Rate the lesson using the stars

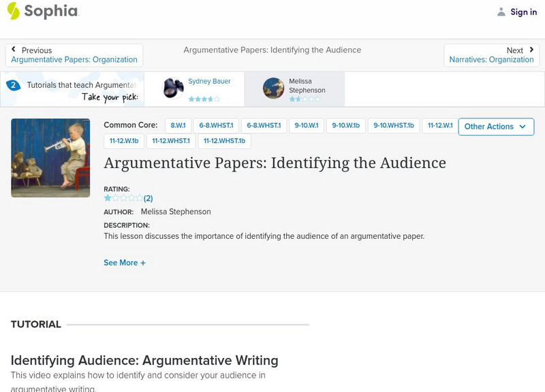(x=123, y=197)
